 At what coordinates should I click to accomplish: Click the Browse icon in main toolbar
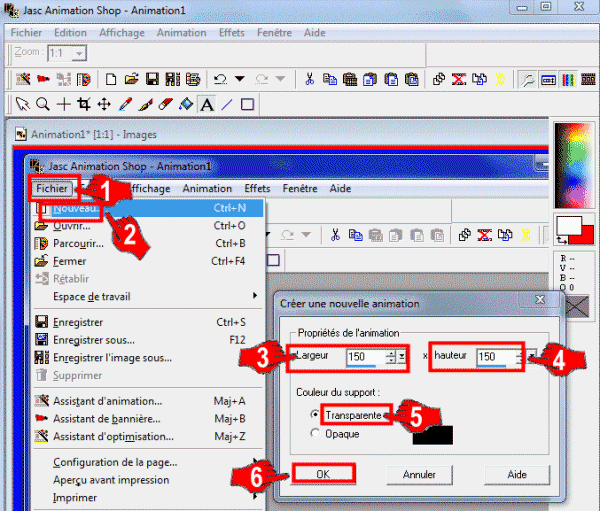83,80
